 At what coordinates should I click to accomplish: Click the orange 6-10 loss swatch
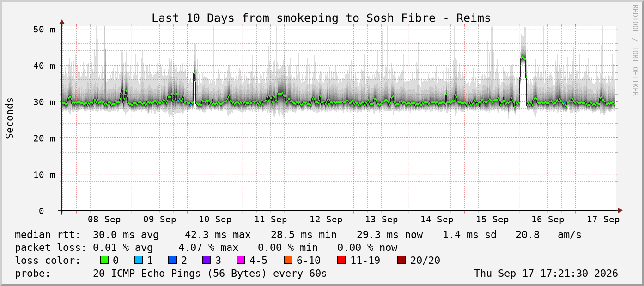(x=288, y=260)
